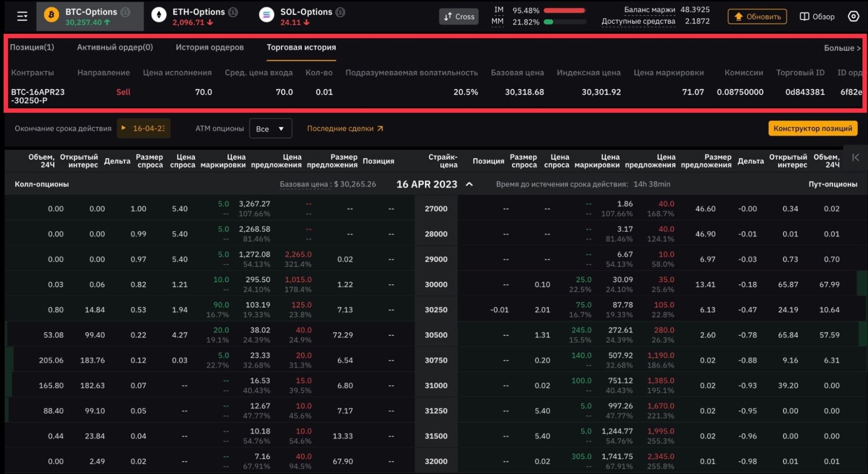
Task: Click the USDC badge next to ETH-Options
Action: tap(233, 12)
